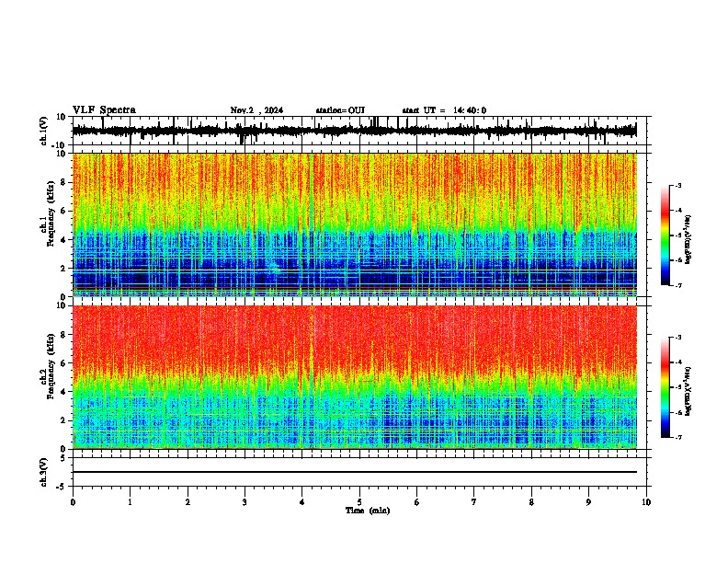Click the flat ch.3 voltage line

(x=355, y=472)
